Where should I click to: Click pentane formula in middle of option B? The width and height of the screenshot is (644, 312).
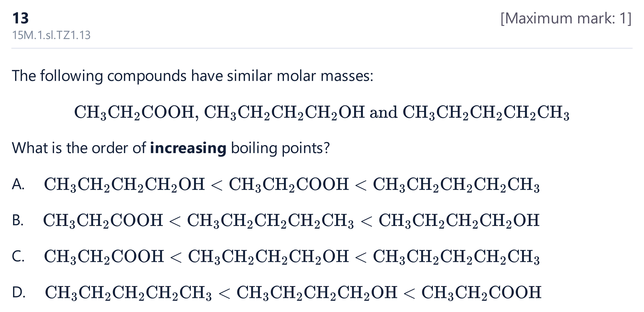point(270,221)
